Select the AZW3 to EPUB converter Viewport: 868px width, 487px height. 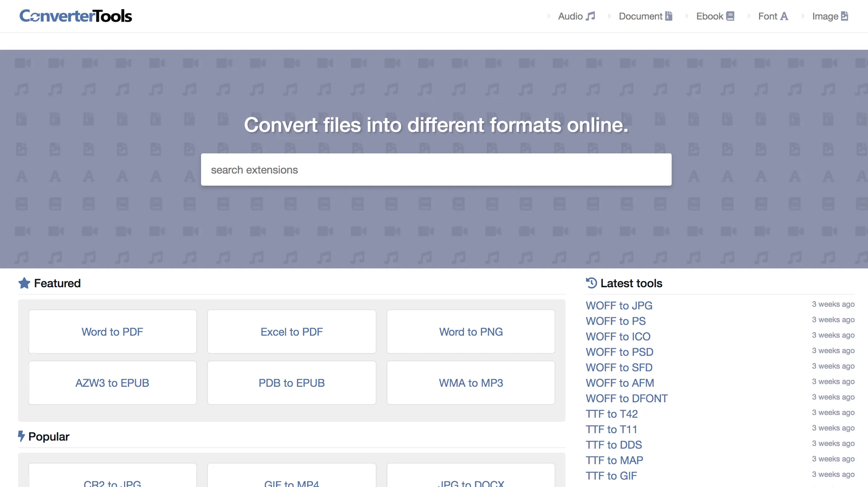coord(112,383)
